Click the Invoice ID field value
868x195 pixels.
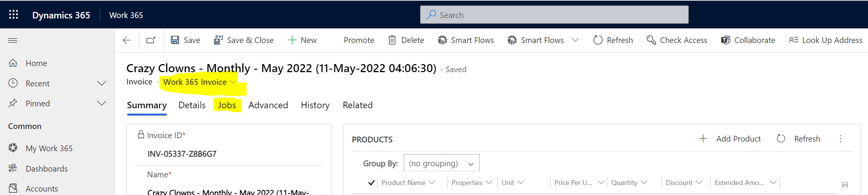[x=182, y=154]
